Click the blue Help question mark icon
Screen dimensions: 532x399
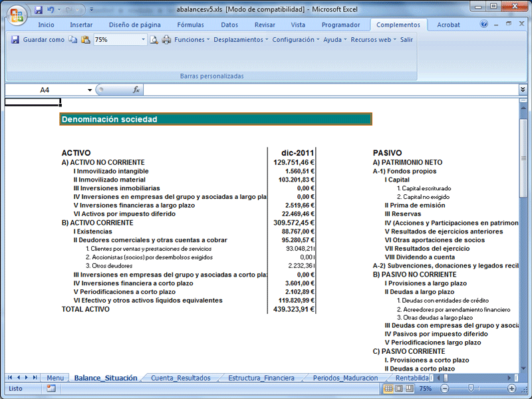pos(484,24)
